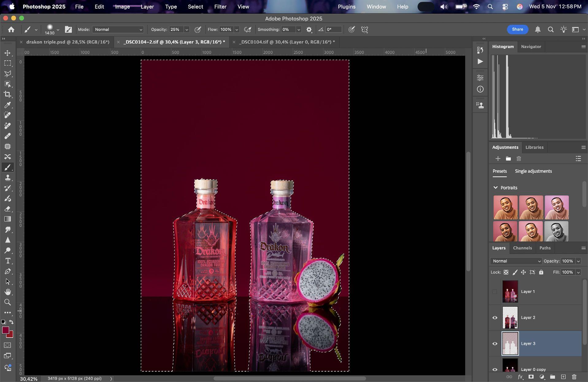Select the Object Selection tool

pyautogui.click(x=8, y=84)
